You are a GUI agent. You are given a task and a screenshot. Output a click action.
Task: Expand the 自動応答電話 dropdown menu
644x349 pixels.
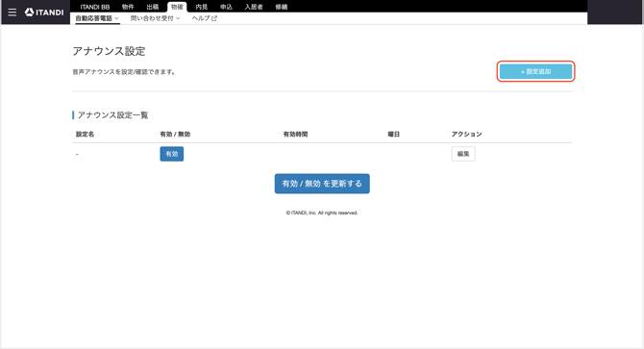pyautogui.click(x=97, y=18)
